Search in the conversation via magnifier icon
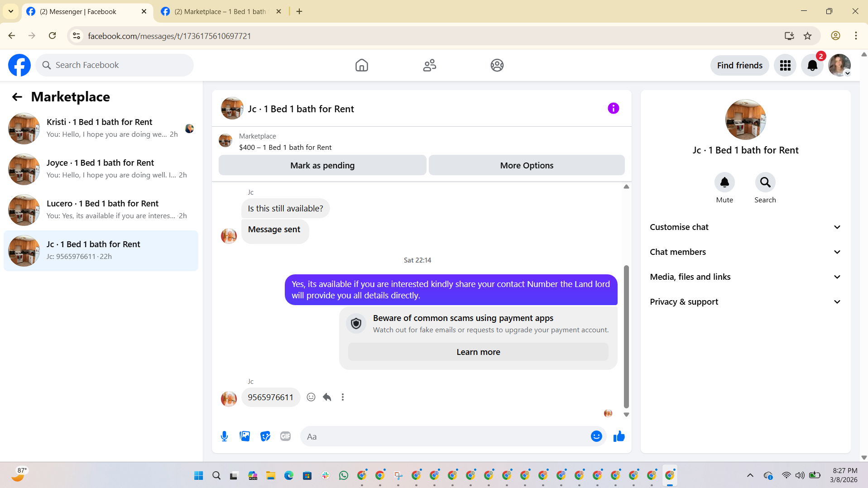This screenshot has width=868, height=488. 765,182
